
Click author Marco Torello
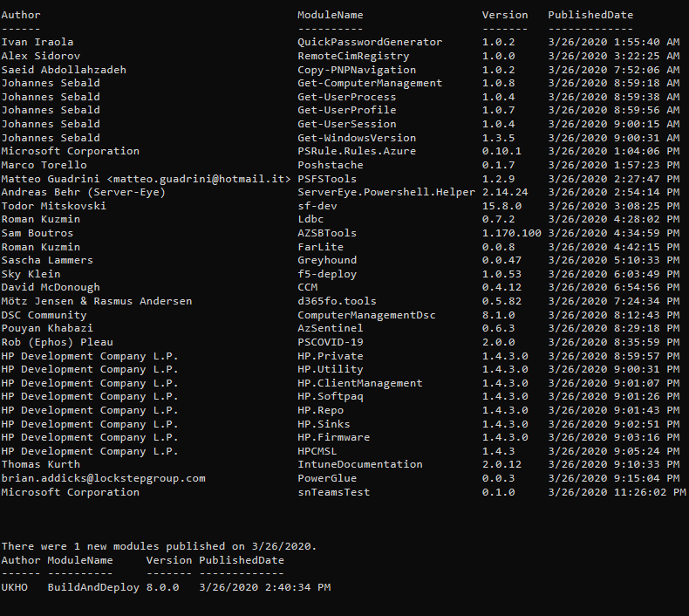(x=44, y=165)
